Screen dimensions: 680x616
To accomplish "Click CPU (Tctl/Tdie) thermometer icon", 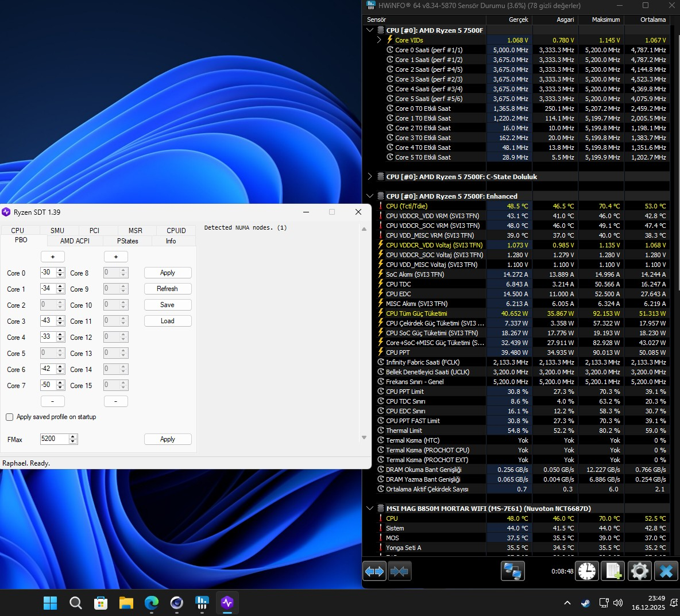I will click(381, 206).
